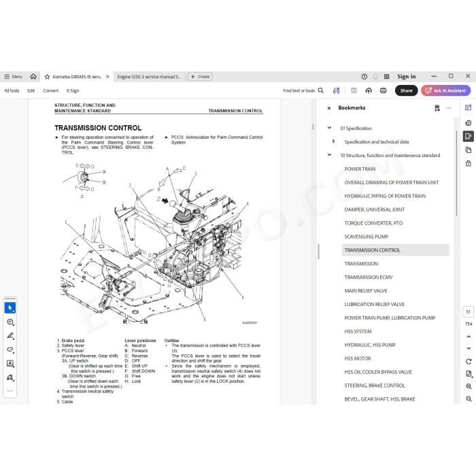The height and width of the screenshot is (476, 476).
Task: Select the TRANSMISSION CONTROL bookmark
Action: point(395,250)
